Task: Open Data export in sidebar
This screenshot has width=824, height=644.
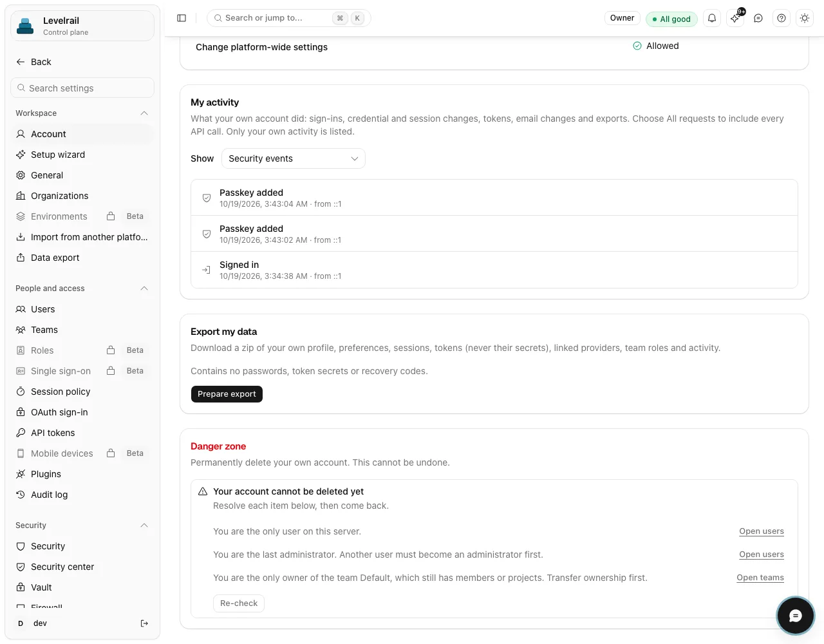Action: pyautogui.click(x=82, y=258)
